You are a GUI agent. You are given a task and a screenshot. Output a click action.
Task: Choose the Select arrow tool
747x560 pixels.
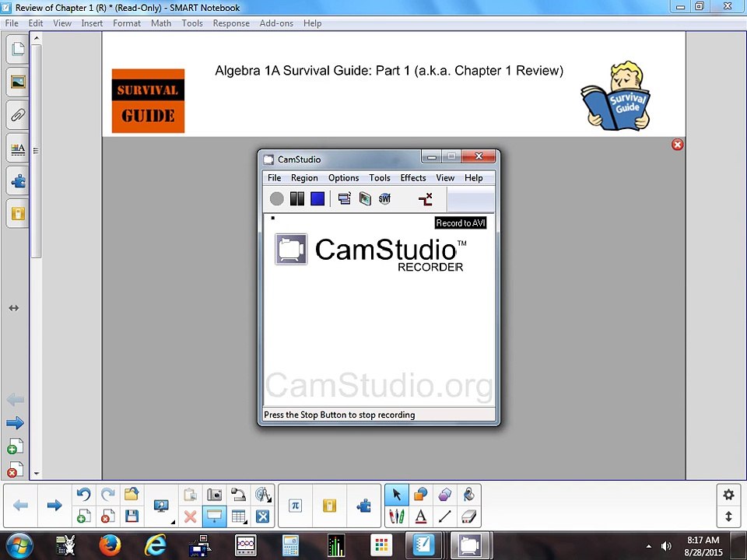click(x=397, y=495)
